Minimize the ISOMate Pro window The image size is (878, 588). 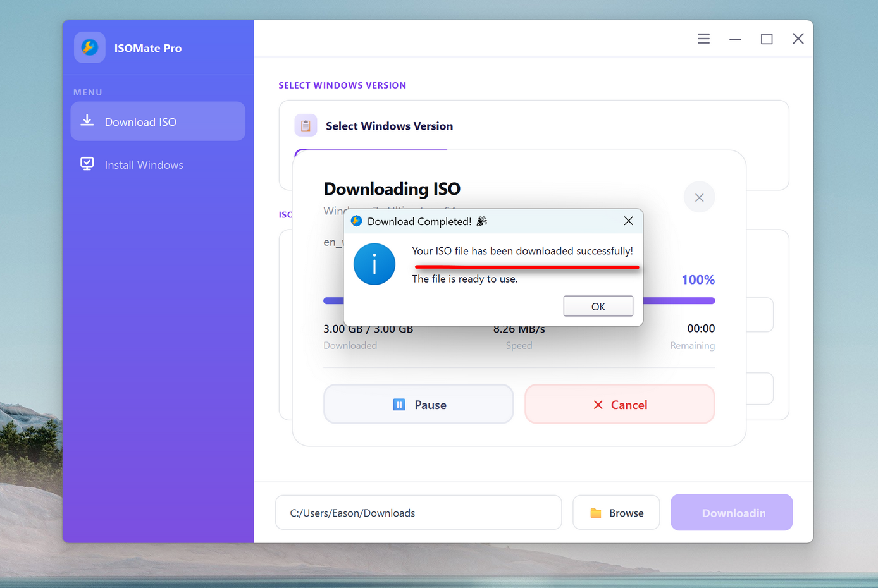735,39
